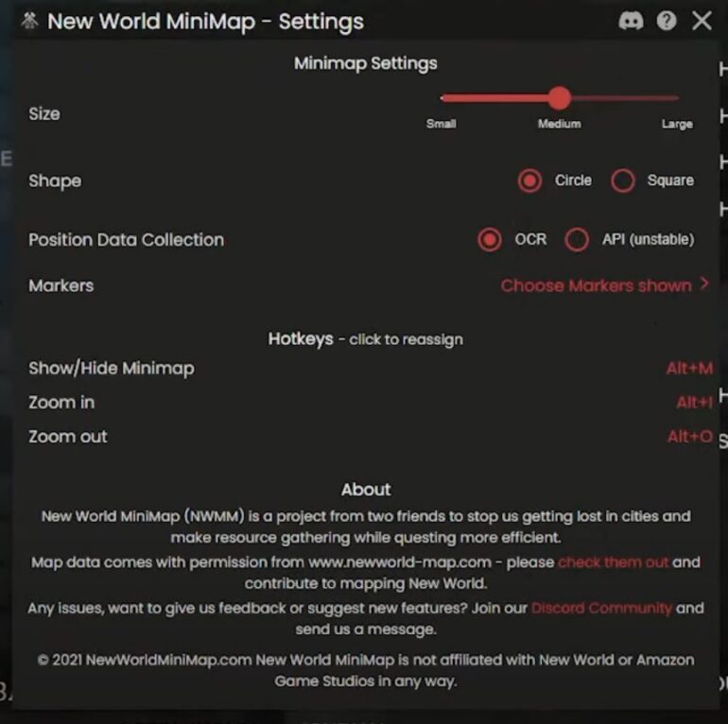This screenshot has height=724, width=728.
Task: Set size slider to Large end
Action: (676, 98)
